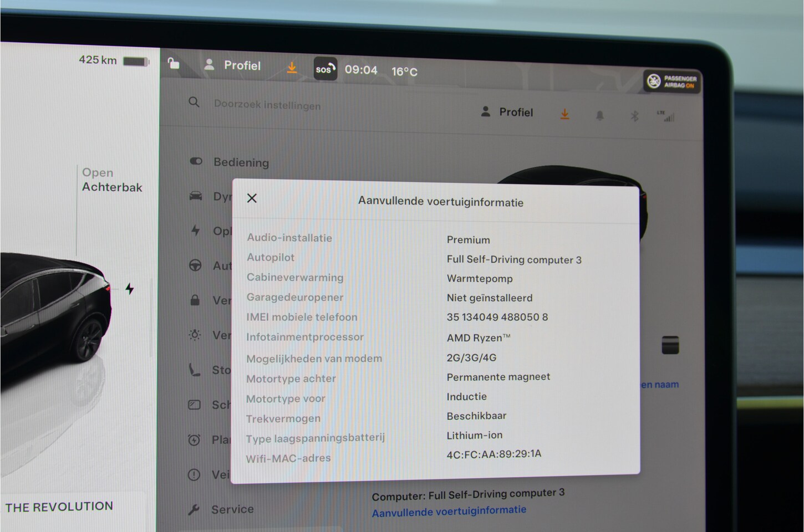Screen dimensions: 804x532
Task: Select the Warmtepomp value
Action: pyautogui.click(x=480, y=279)
